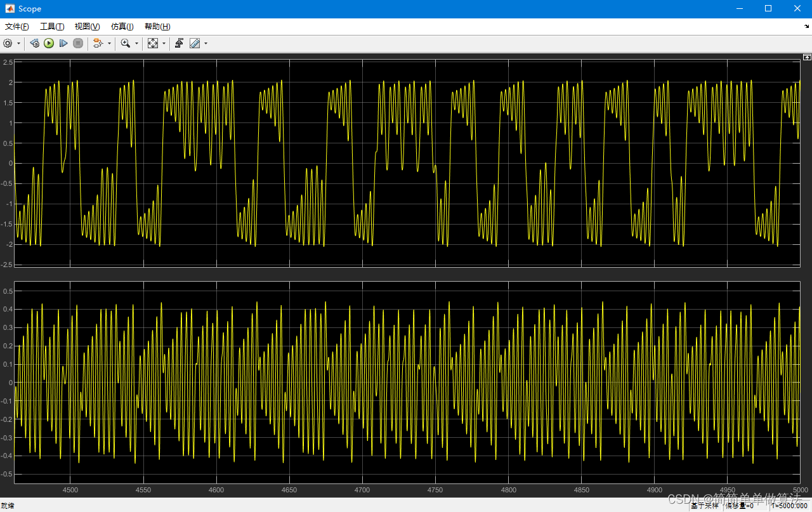Maximize the upper axes via corner icon
812x512 pixels.
coord(807,57)
